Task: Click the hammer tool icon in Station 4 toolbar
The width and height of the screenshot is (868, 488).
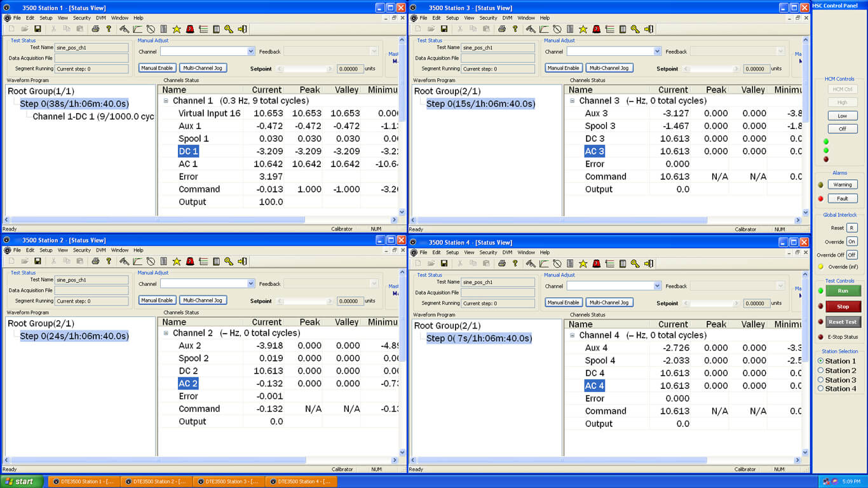Action: coord(531,264)
